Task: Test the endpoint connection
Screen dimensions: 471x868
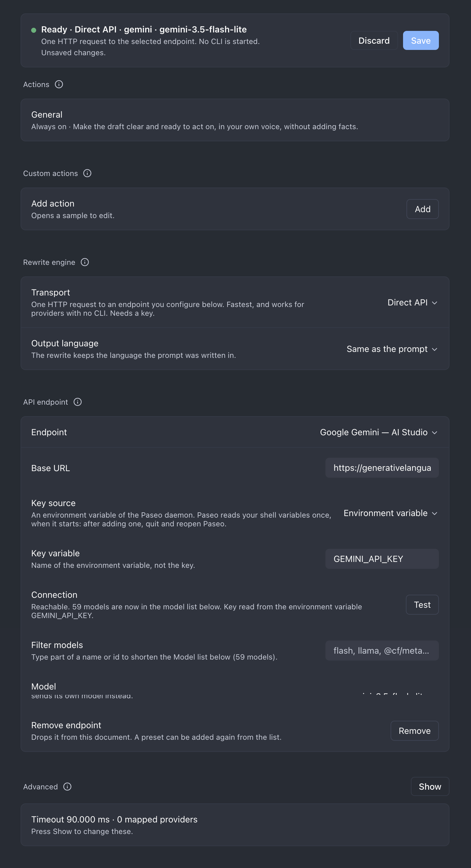Action: point(422,605)
